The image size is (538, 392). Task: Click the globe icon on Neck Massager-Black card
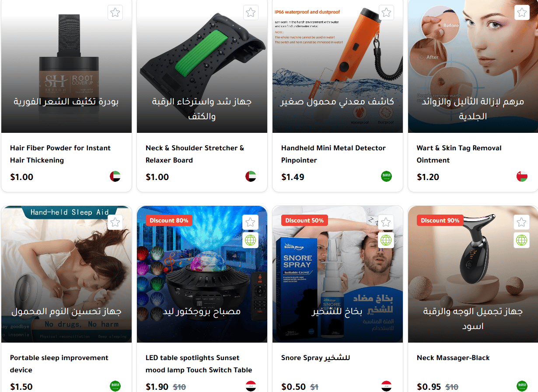pyautogui.click(x=522, y=240)
